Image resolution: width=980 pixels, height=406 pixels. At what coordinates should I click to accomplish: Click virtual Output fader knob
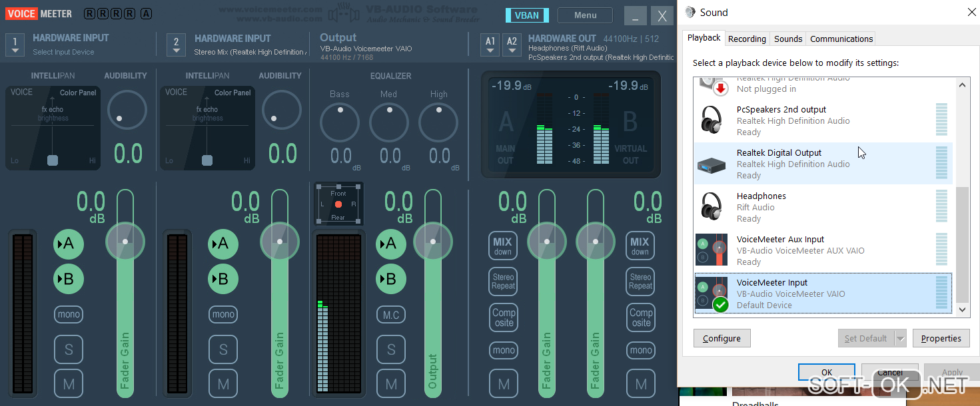point(433,241)
